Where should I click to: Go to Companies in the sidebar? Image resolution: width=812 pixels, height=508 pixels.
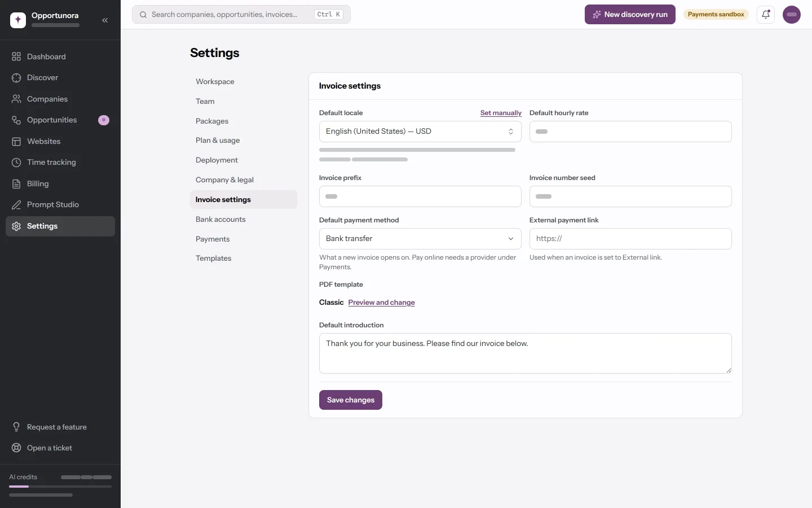[x=60, y=99]
